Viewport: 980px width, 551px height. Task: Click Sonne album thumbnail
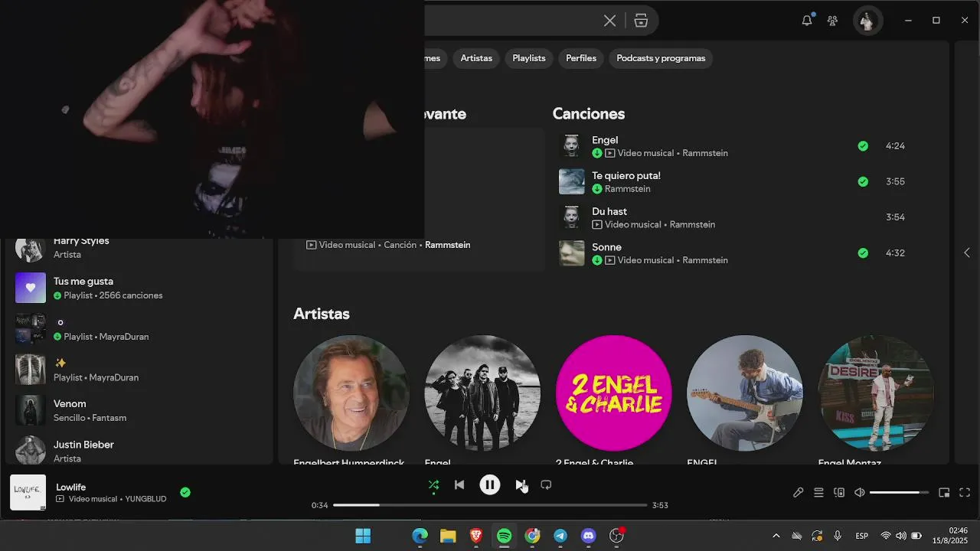click(x=572, y=253)
